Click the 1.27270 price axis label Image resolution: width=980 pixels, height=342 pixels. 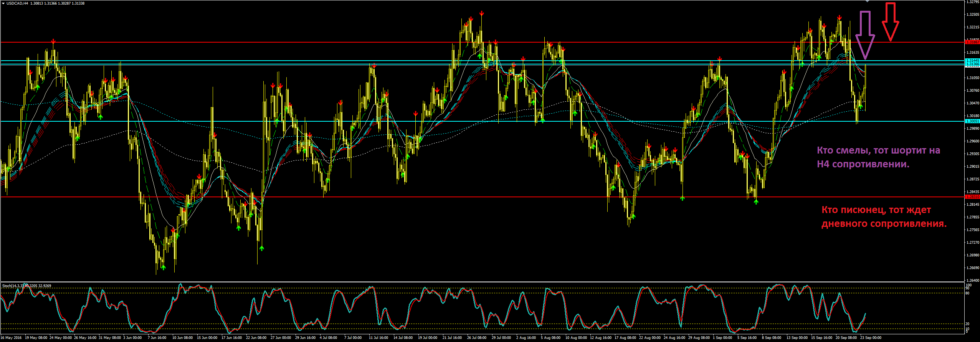pyautogui.click(x=972, y=243)
